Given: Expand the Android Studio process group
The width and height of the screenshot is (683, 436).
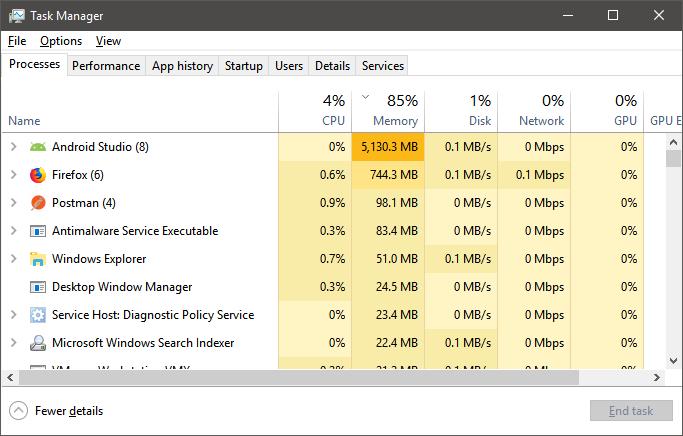Looking at the screenshot, I should [x=13, y=147].
